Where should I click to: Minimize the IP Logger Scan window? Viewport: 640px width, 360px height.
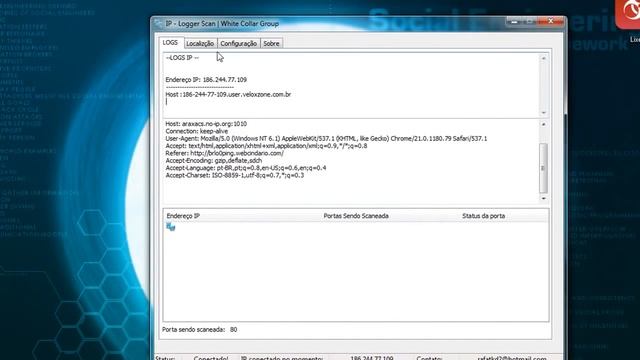(x=514, y=21)
